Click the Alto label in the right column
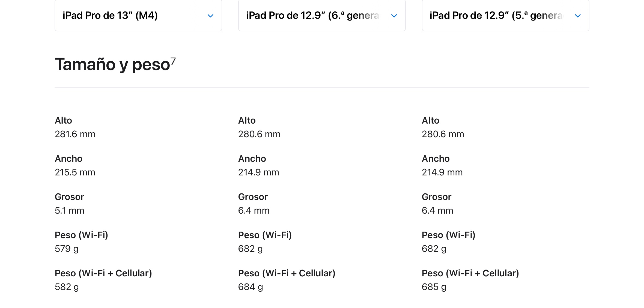 point(430,121)
